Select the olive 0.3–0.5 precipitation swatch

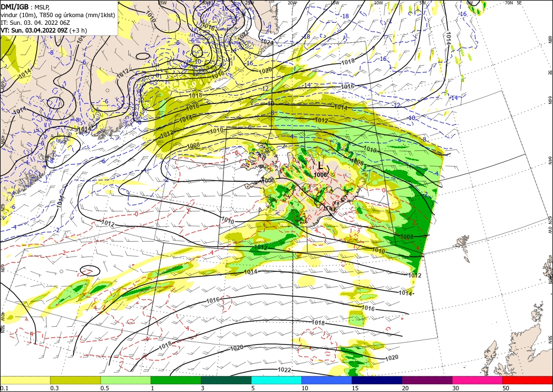tap(75, 380)
